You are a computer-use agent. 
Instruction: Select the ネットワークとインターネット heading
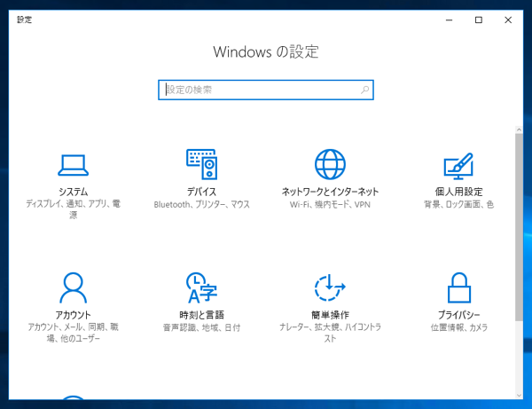(x=330, y=192)
